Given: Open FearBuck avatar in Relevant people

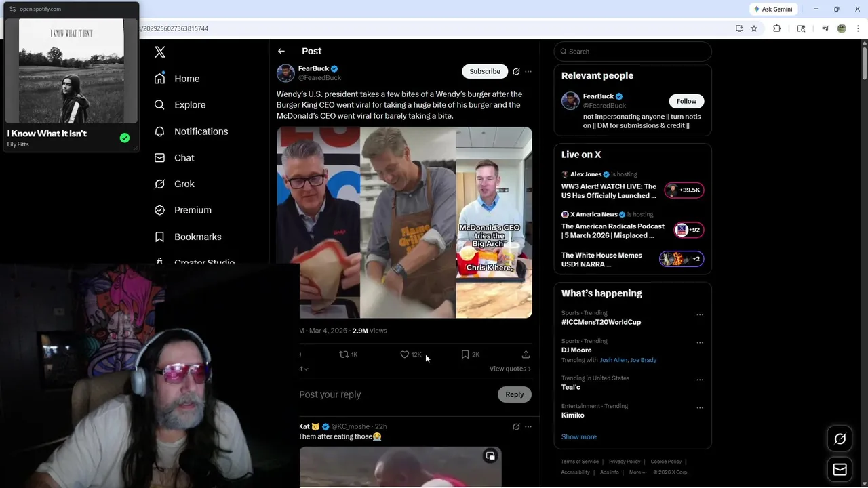Looking at the screenshot, I should [570, 100].
